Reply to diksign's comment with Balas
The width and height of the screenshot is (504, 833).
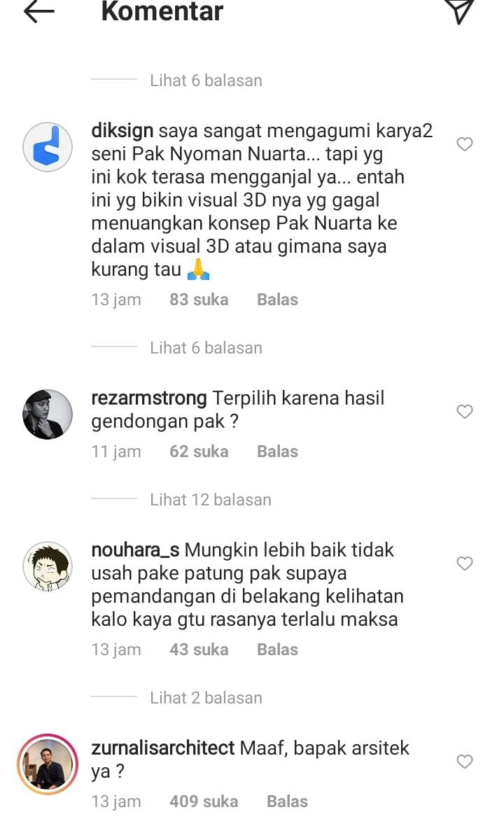click(277, 300)
